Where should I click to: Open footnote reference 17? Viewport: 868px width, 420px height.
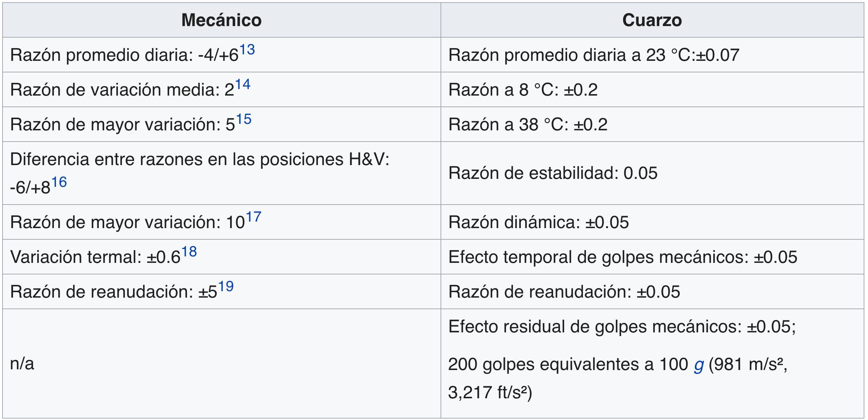click(x=253, y=217)
